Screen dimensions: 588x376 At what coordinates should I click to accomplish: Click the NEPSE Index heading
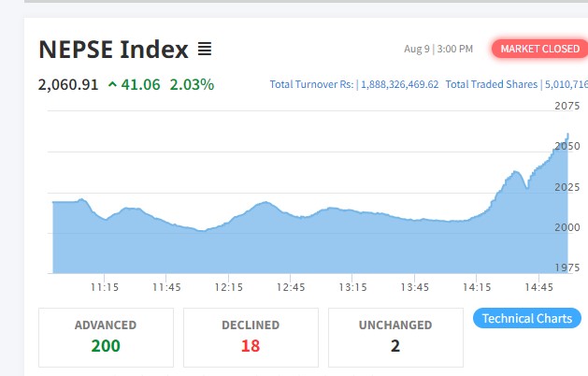(x=113, y=49)
